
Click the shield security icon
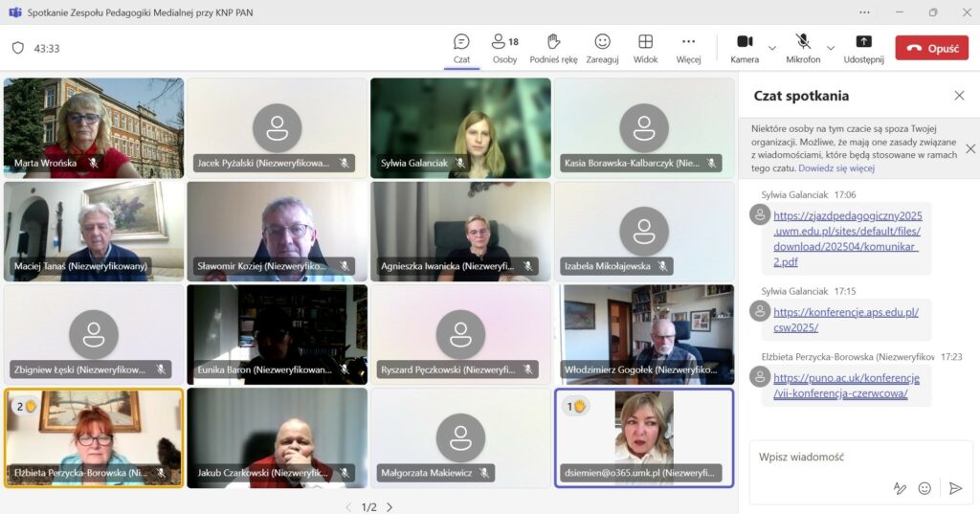(18, 48)
